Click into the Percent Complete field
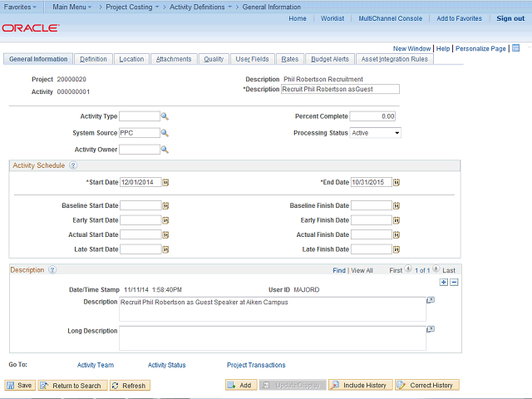532x399 pixels. pos(372,116)
